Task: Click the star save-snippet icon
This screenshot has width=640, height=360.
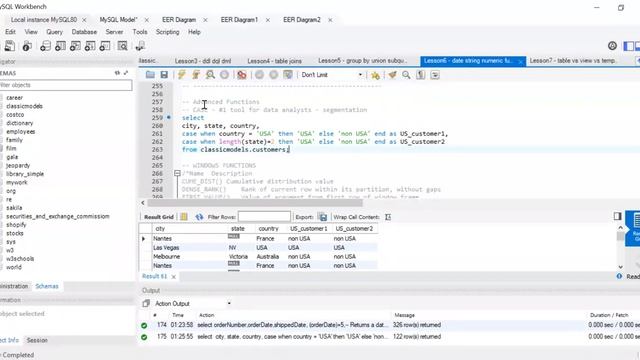Action: pyautogui.click(x=375, y=75)
